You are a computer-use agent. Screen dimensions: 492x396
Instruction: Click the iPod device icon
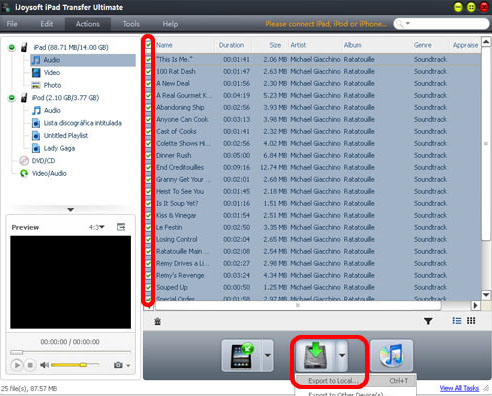(24, 98)
